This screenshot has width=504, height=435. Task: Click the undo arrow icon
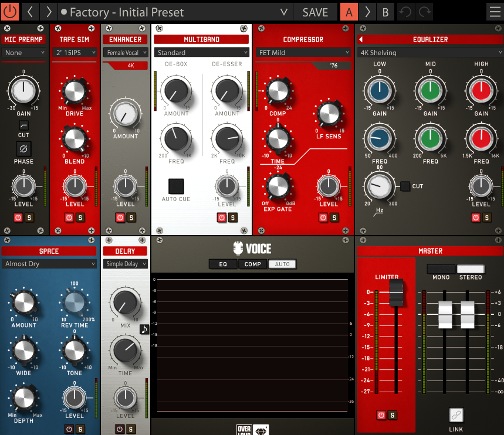405,12
